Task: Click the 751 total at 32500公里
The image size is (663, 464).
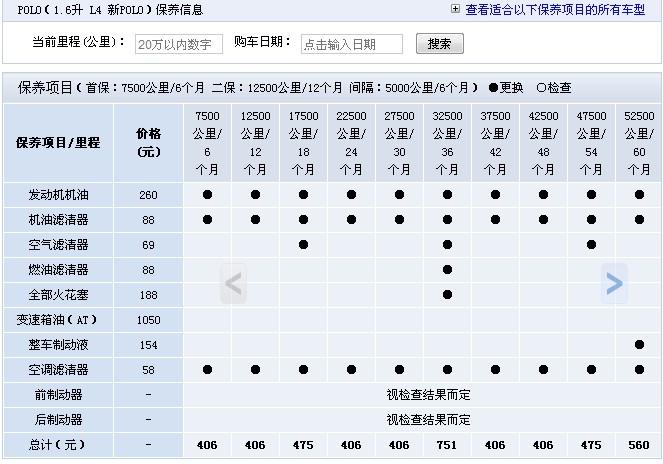Action: coord(447,445)
